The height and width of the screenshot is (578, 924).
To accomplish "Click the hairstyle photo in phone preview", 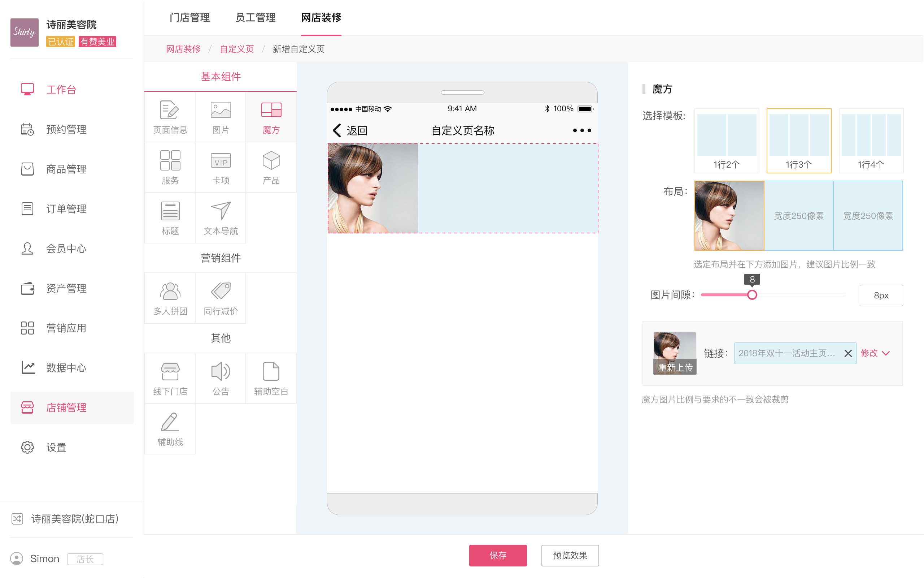I will coord(373,188).
